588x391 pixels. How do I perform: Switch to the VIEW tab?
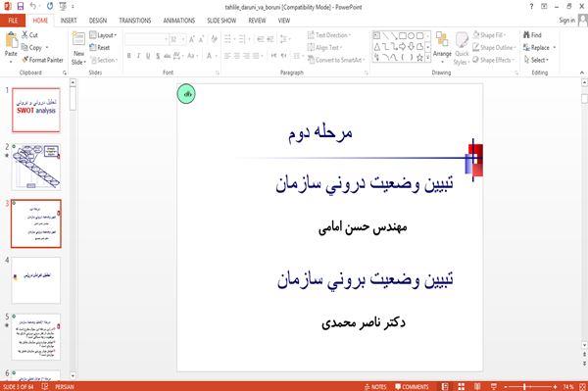click(x=284, y=21)
